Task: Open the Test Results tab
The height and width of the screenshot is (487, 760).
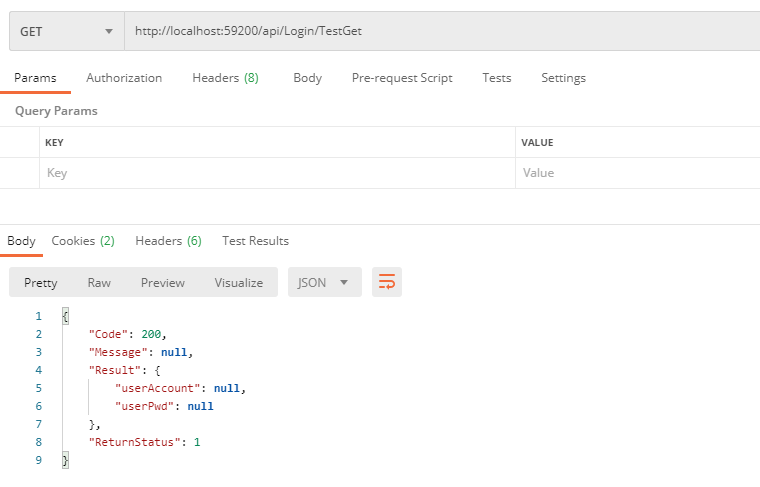Action: (x=255, y=241)
